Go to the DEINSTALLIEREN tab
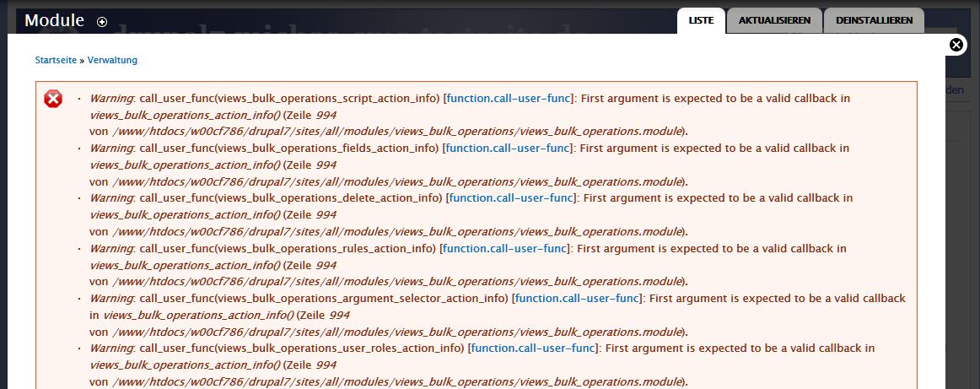The image size is (980, 389). point(874,20)
